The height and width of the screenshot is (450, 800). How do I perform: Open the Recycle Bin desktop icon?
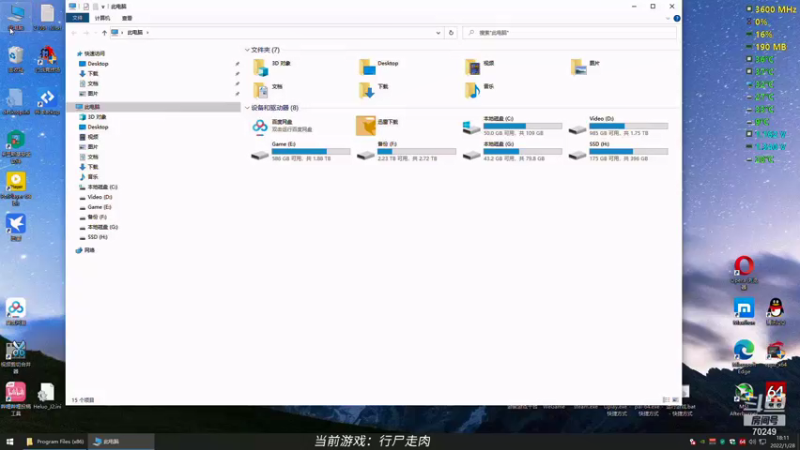tap(16, 60)
